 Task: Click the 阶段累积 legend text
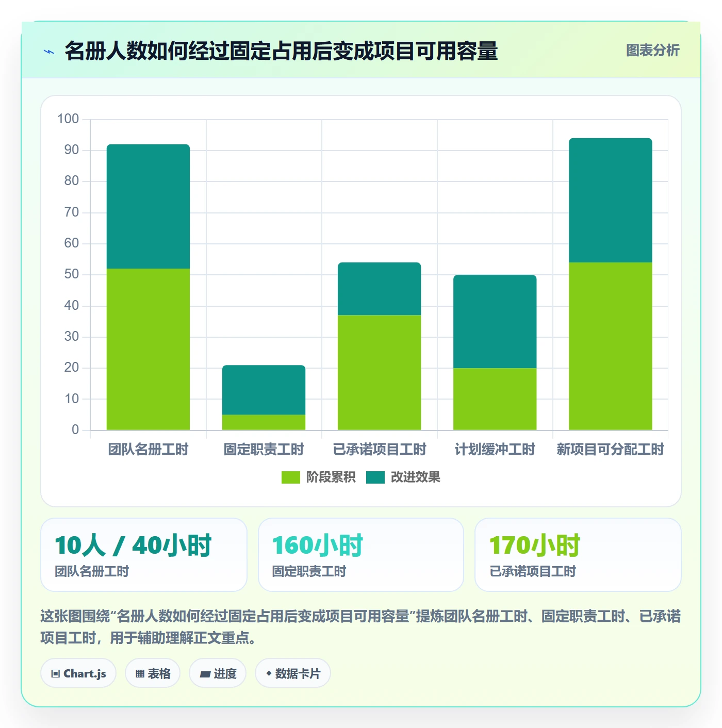(331, 477)
